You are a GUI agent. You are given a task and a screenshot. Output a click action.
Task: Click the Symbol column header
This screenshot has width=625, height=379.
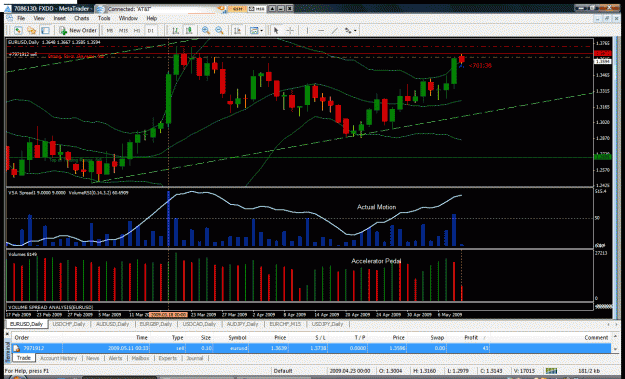pyautogui.click(x=237, y=338)
